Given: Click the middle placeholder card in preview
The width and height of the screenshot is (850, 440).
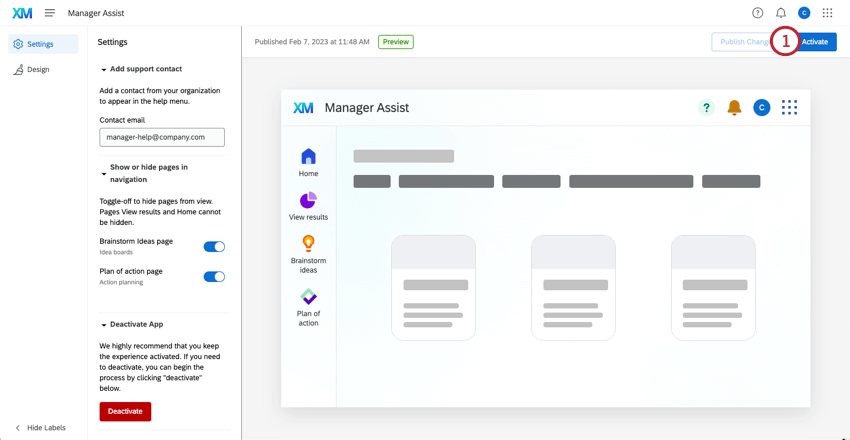Looking at the screenshot, I should click(x=574, y=288).
